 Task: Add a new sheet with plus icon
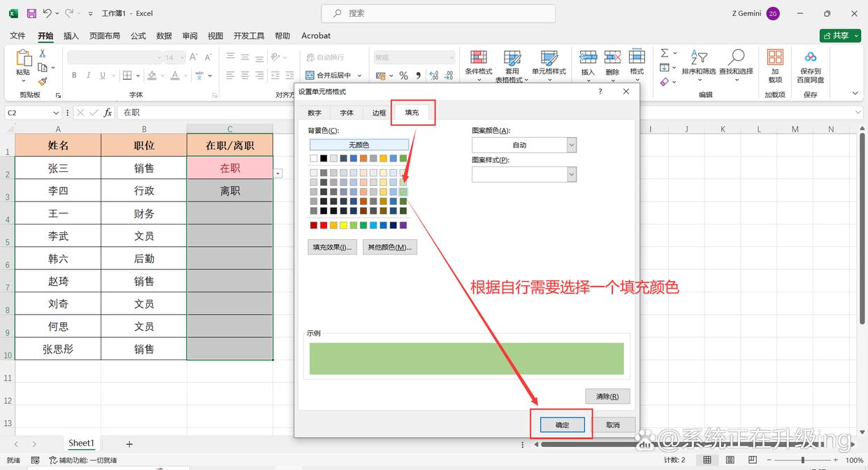click(129, 444)
